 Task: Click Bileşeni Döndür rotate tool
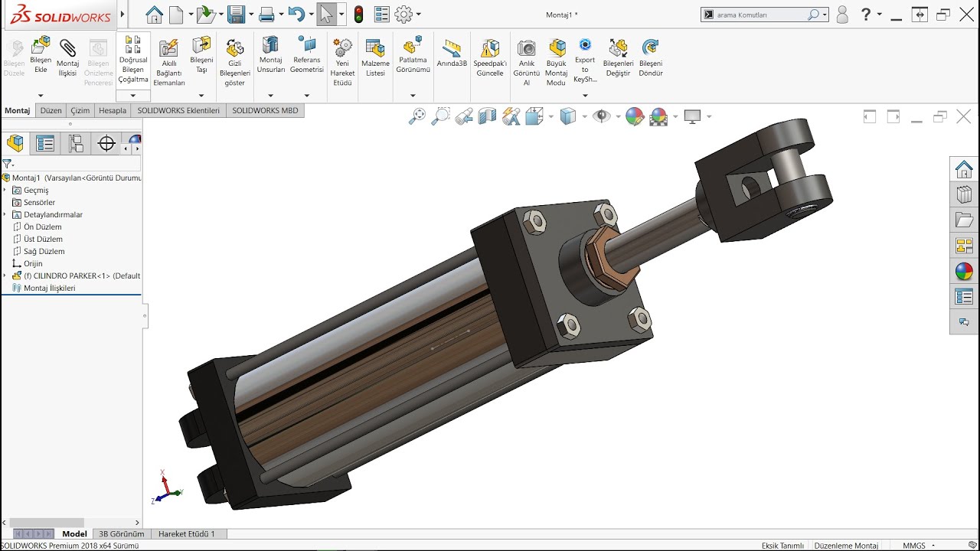coord(651,58)
